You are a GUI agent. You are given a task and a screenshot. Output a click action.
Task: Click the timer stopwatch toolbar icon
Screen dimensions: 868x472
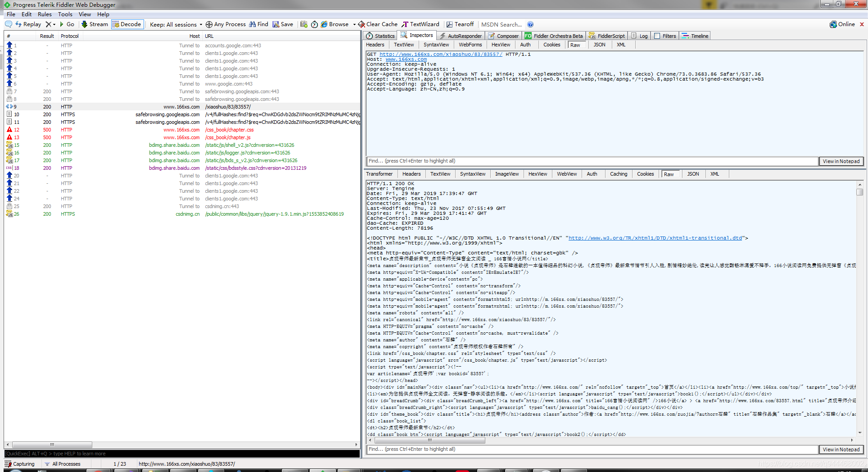point(314,24)
